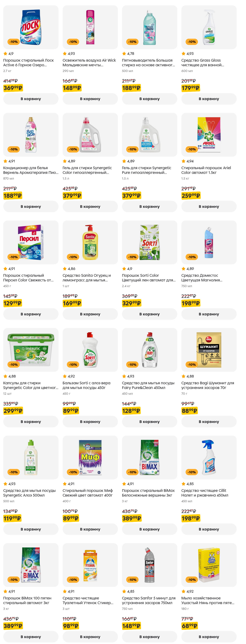Add the Sorti Color powder to cart
Screen dimensions: 246x644
149,314
